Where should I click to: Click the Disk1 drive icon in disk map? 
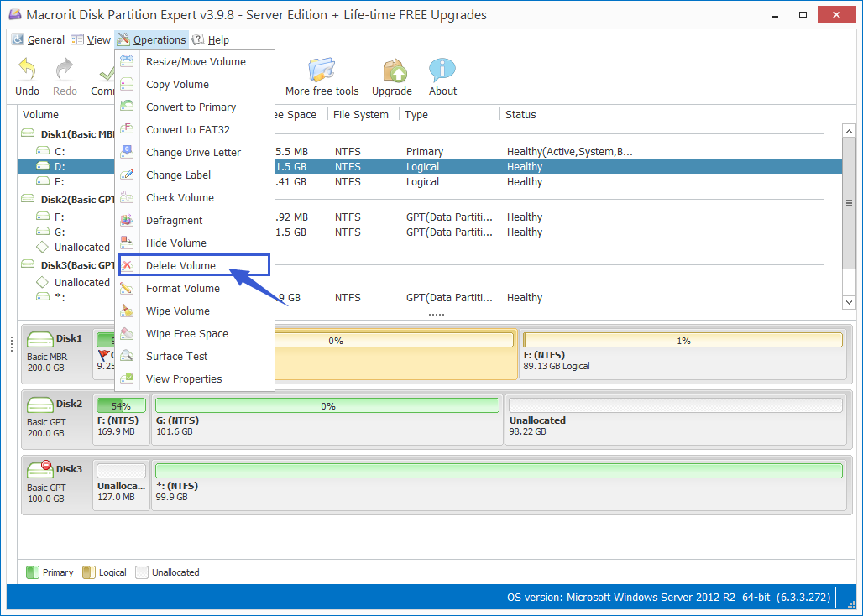pyautogui.click(x=39, y=339)
